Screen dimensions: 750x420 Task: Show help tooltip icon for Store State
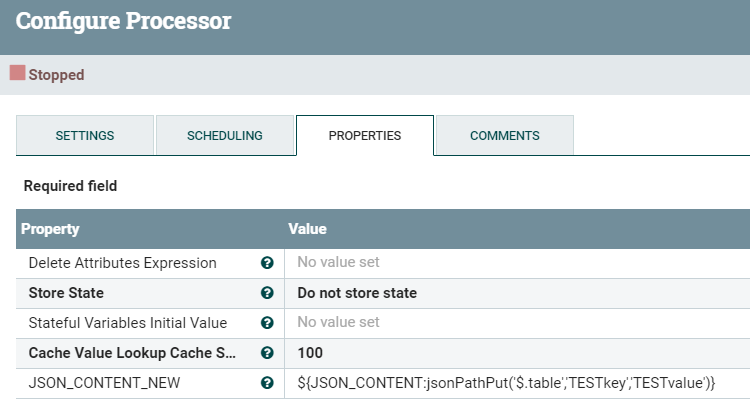tap(267, 293)
